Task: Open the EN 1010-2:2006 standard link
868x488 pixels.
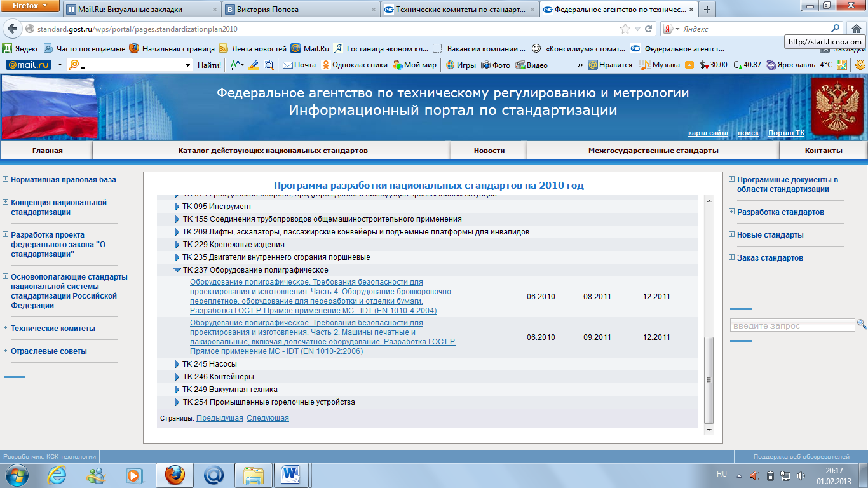Action: tap(323, 337)
